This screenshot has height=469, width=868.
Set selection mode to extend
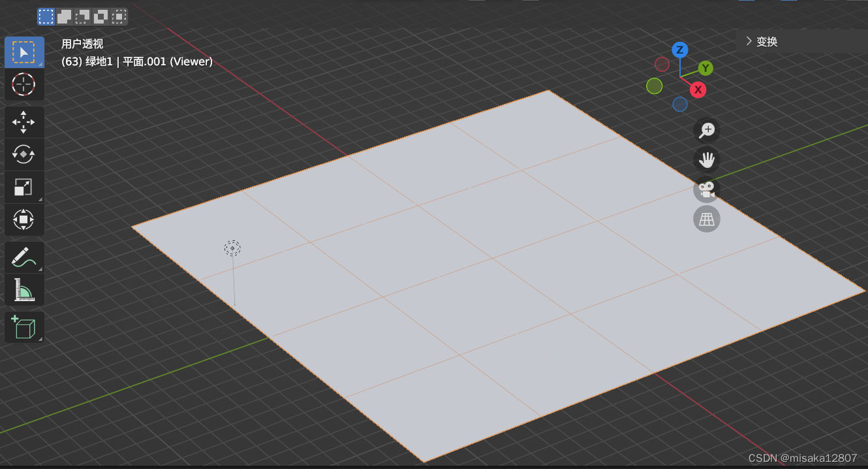[64, 16]
